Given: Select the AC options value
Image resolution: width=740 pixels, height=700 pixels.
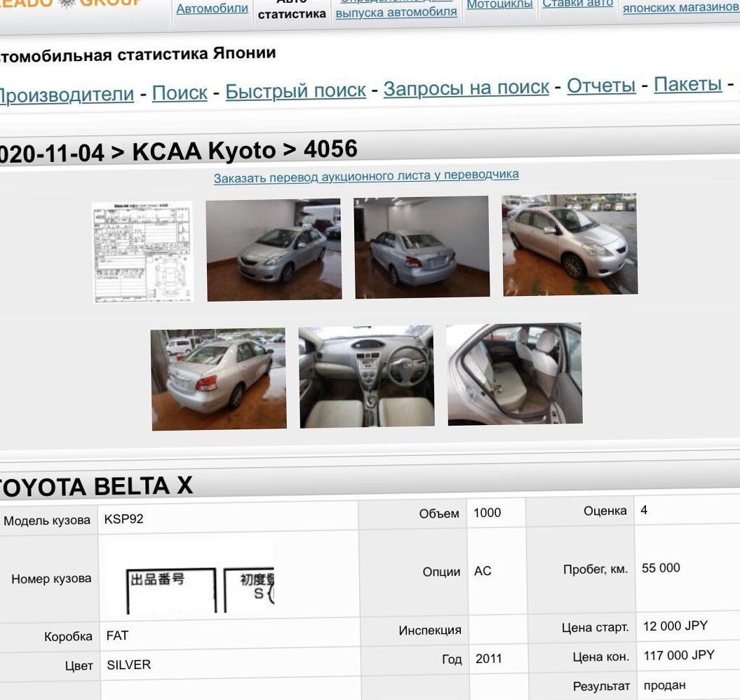Looking at the screenshot, I should (x=483, y=571).
